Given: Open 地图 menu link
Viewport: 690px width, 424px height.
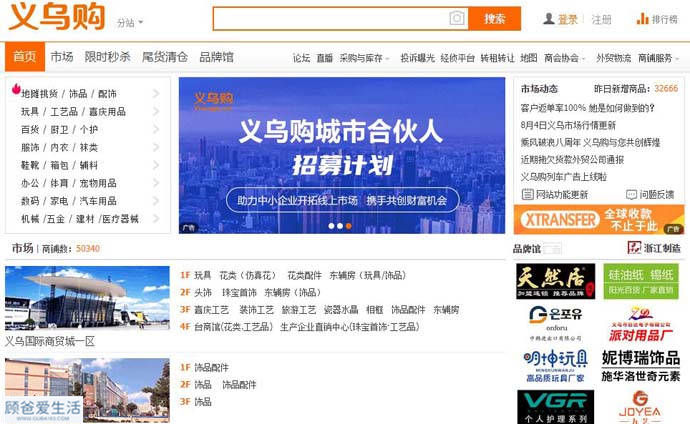Looking at the screenshot, I should (529, 58).
